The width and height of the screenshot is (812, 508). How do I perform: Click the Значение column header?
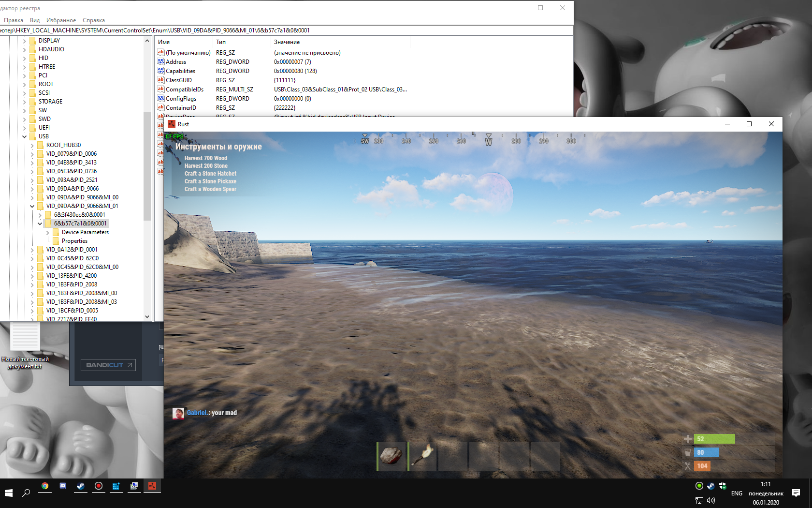coord(340,42)
